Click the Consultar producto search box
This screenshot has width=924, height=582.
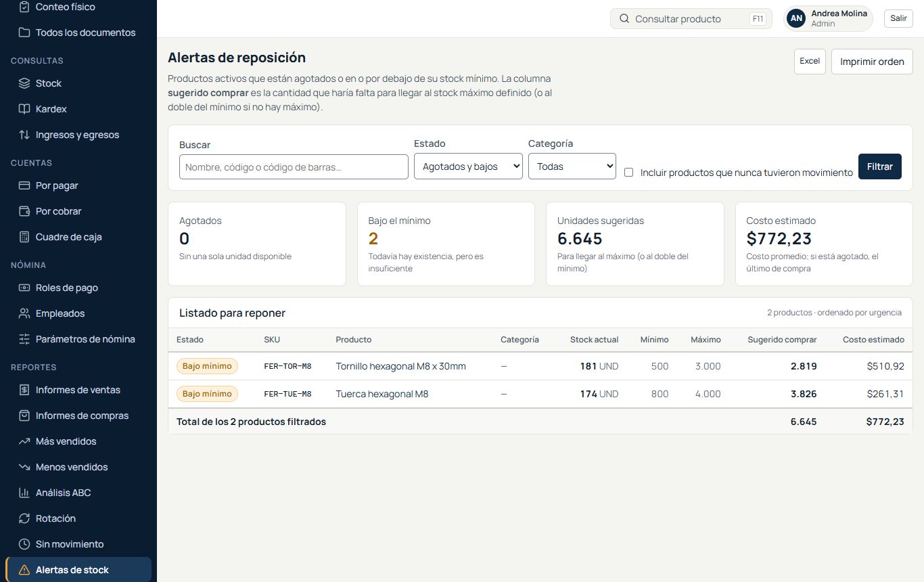[x=691, y=19]
